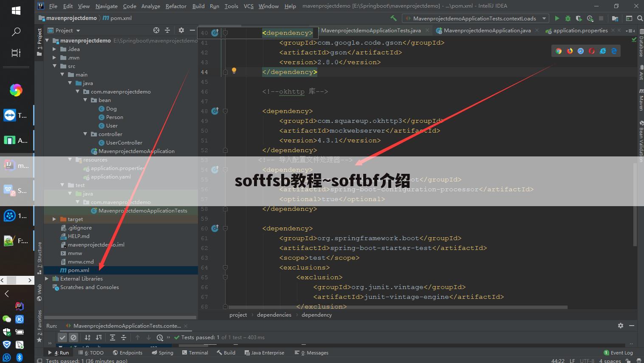Open Java Enterprise tool window

click(x=264, y=352)
